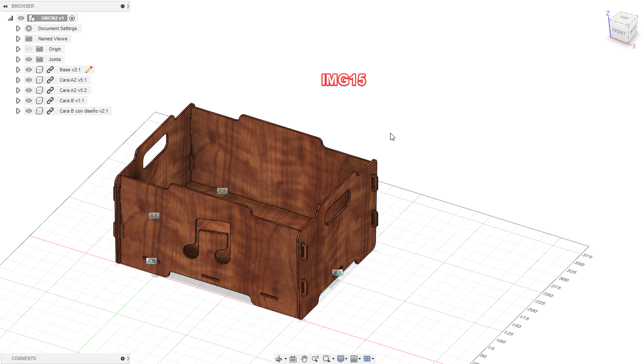Click the Document Settings gear icon
Image resolution: width=644 pixels, height=364 pixels.
29,28
